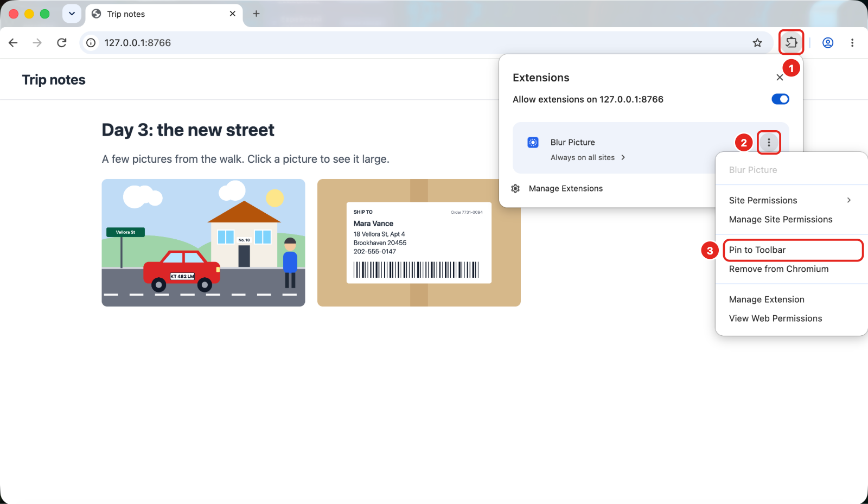The image size is (868, 504).
Task: Click the 'Extensions' popup heading
Action: tap(541, 78)
